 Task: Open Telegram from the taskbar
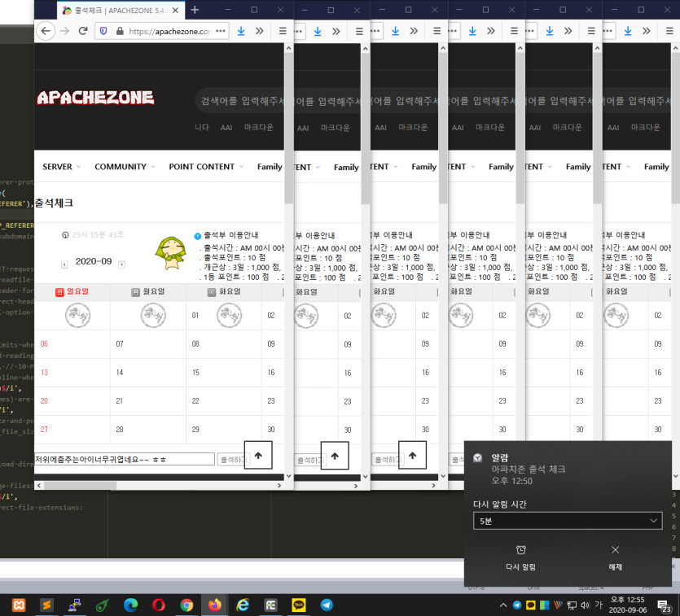[x=327, y=605]
